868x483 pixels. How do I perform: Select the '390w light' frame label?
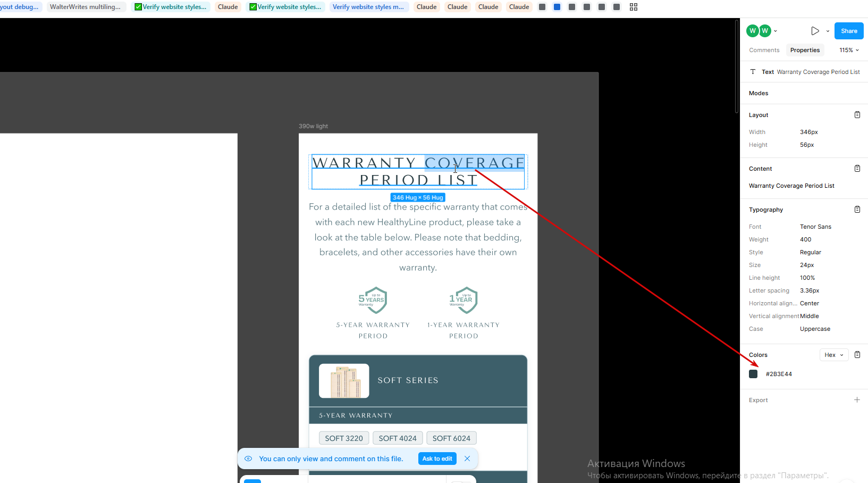tap(313, 126)
